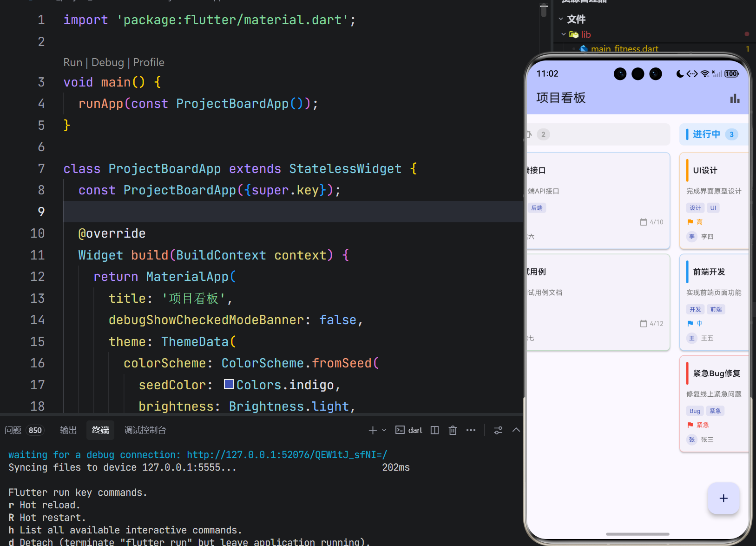Image resolution: width=756 pixels, height=546 pixels.
Task: Click the do-not-disturb moon icon
Action: tap(680, 73)
